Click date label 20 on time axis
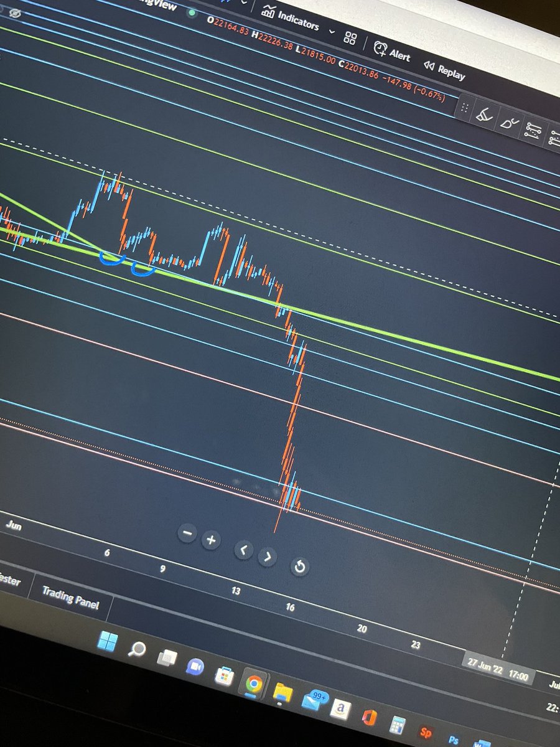Screen dimensions: 560x747 [362, 629]
